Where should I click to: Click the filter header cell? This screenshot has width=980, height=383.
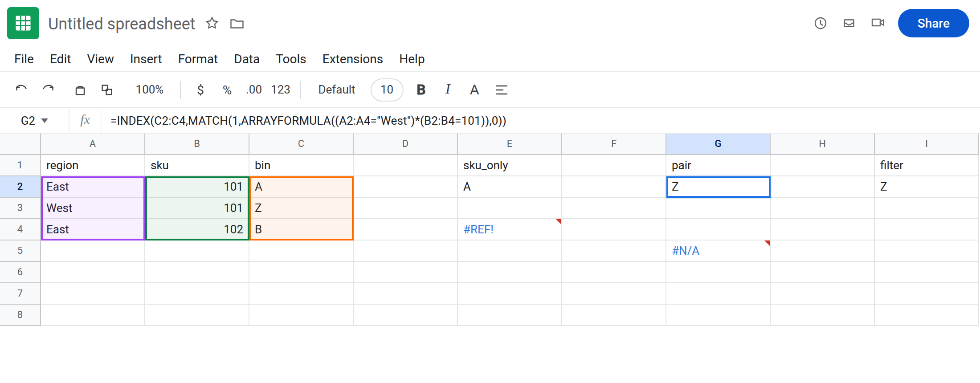[927, 165]
